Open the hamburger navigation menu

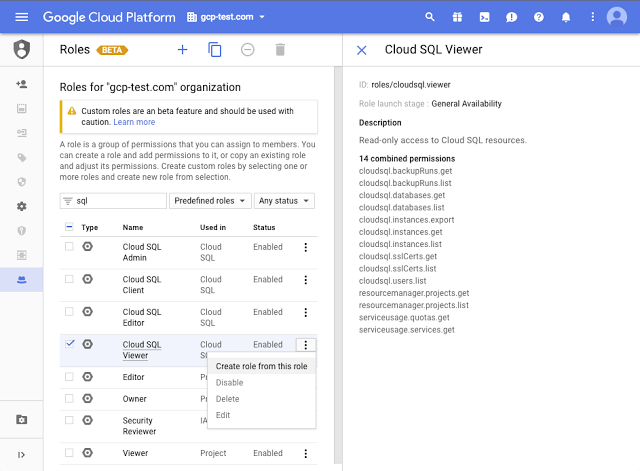(22, 17)
